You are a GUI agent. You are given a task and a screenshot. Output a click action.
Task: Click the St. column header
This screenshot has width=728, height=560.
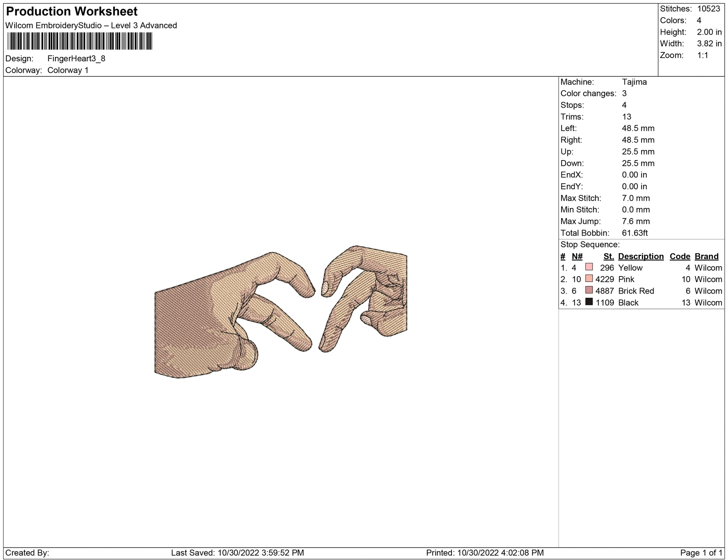tap(608, 256)
